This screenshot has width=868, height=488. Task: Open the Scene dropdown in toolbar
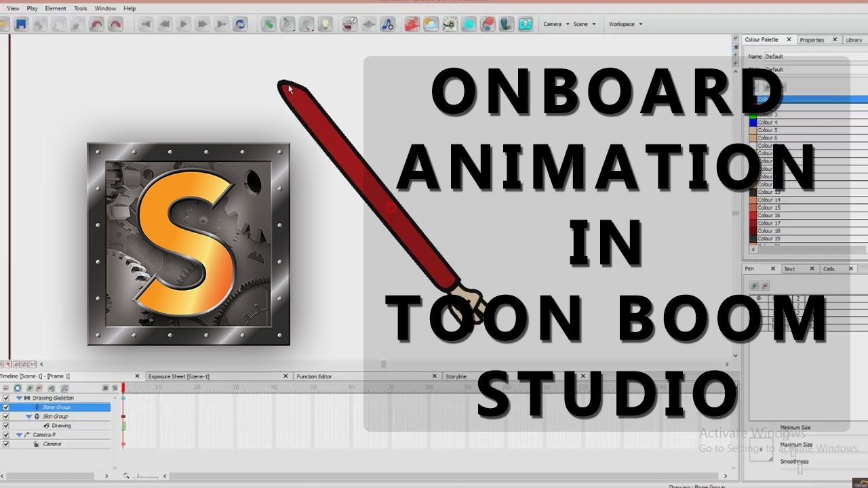584,24
